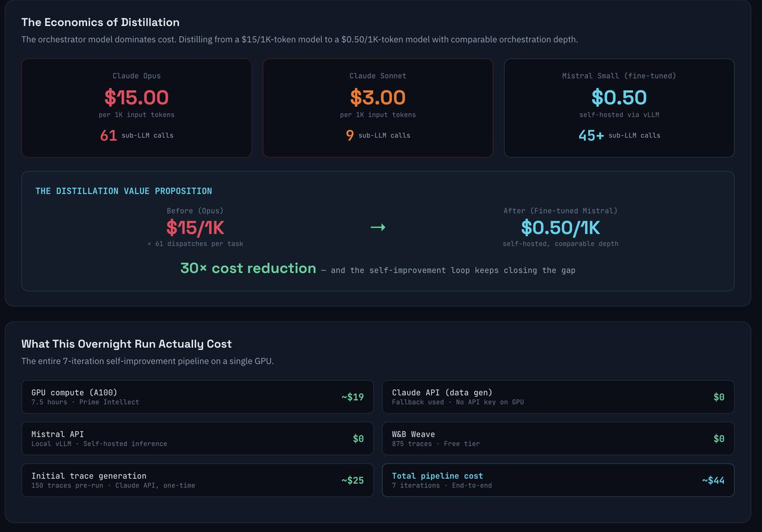Click 'Fallback used · No API key on GPU' subtitle

point(458,402)
